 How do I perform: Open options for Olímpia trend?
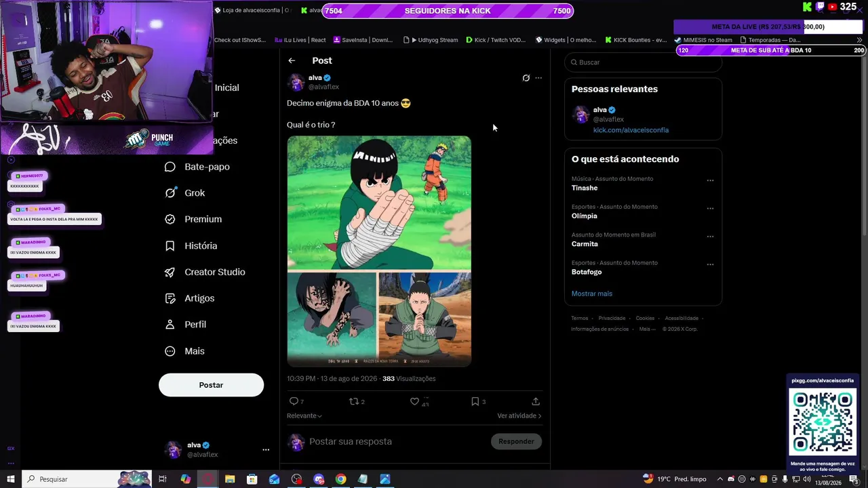(710, 209)
